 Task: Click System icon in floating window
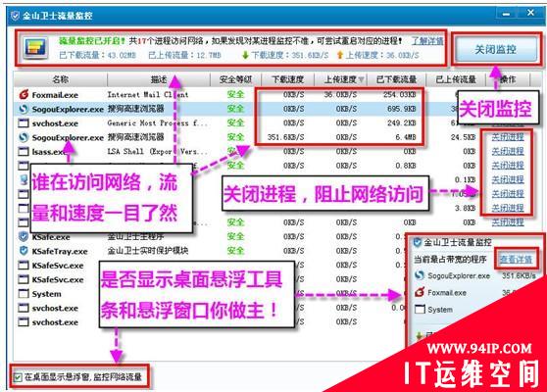(420, 309)
